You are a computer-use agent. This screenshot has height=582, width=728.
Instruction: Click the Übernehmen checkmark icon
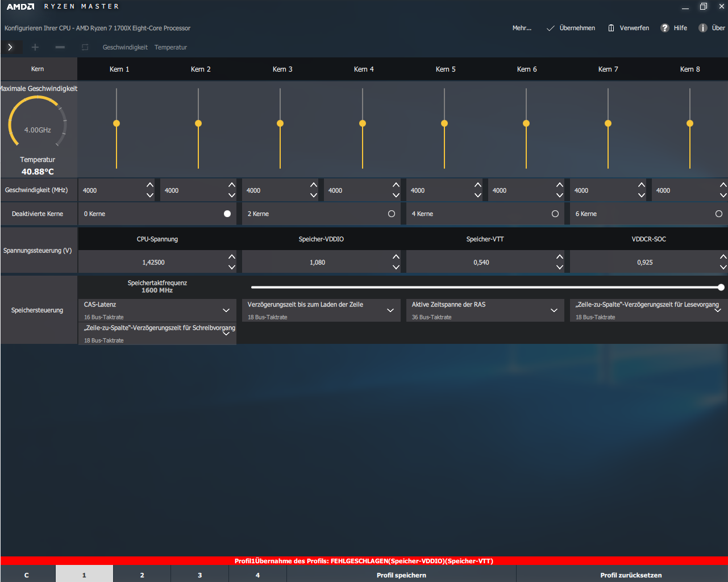coord(550,28)
